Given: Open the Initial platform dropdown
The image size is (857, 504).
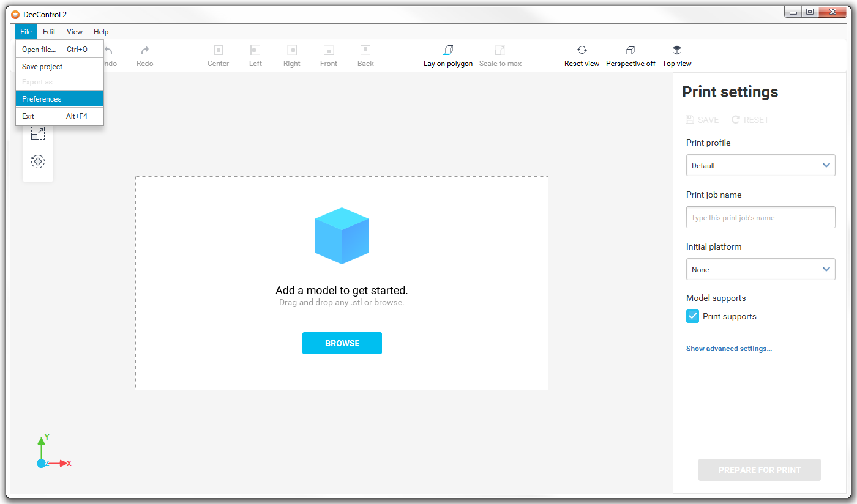Looking at the screenshot, I should (x=760, y=269).
